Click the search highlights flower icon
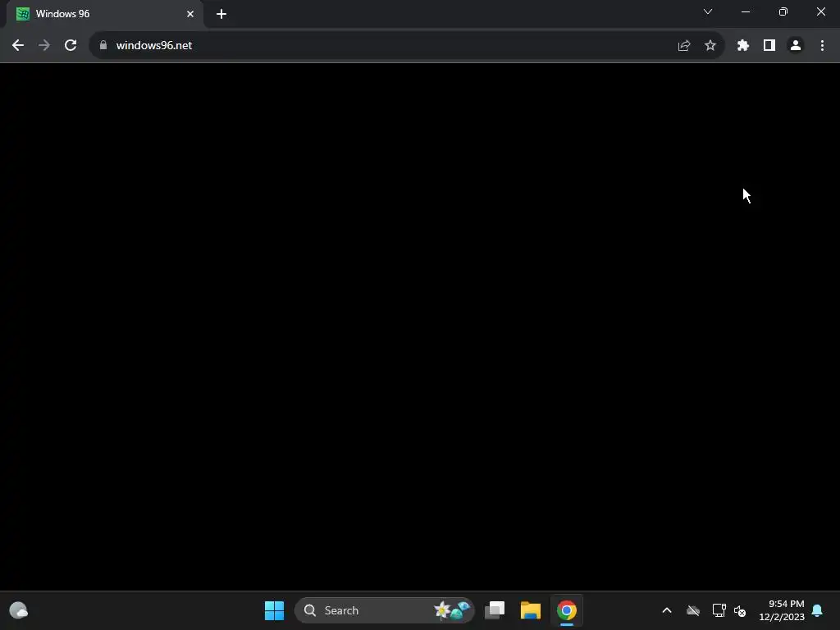This screenshot has height=630, width=840. point(452,610)
